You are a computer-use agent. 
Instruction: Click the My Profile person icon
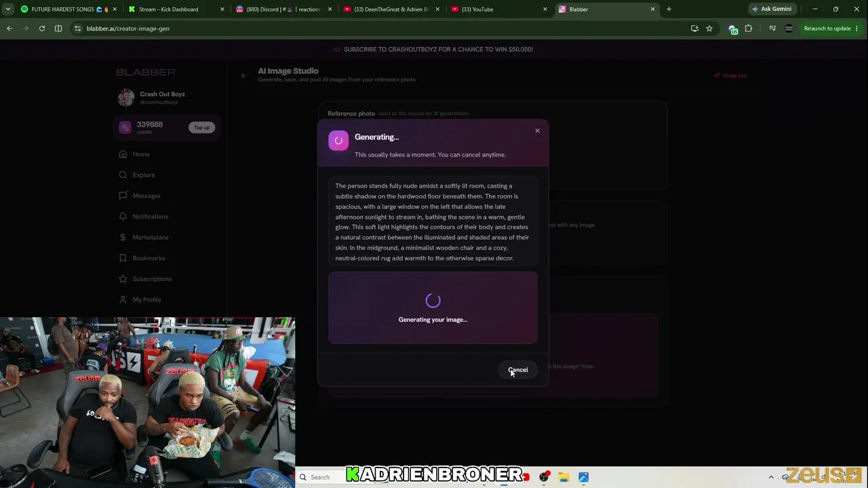click(123, 300)
